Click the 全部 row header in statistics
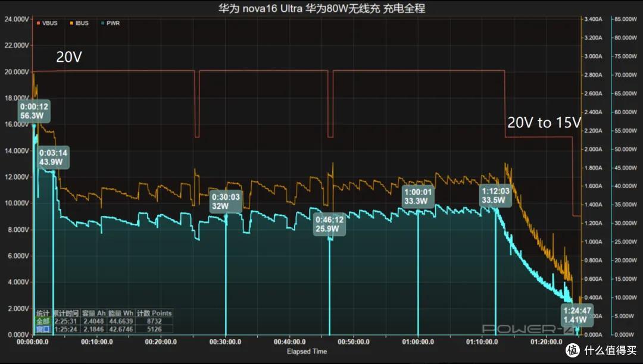Viewport: 643px width, 364px height. click(43, 321)
